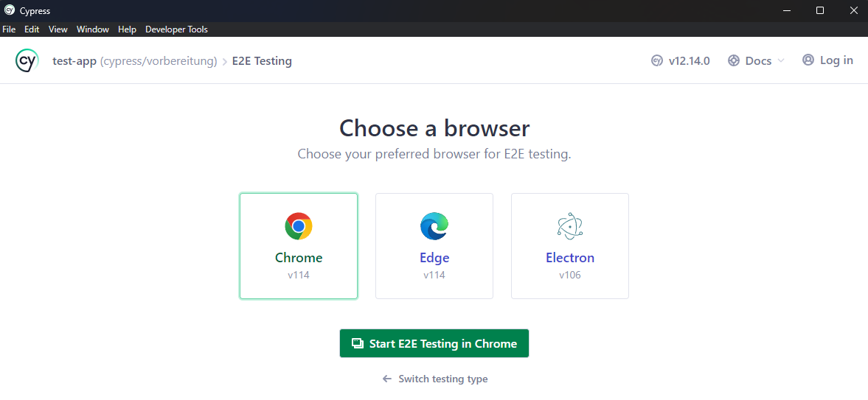868x400 pixels.
Task: Click the back arrow beside Switch testing type
Action: tap(387, 379)
